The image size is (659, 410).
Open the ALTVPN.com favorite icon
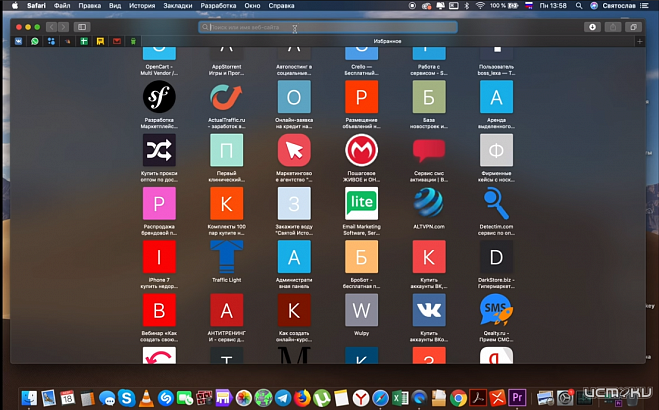click(428, 203)
